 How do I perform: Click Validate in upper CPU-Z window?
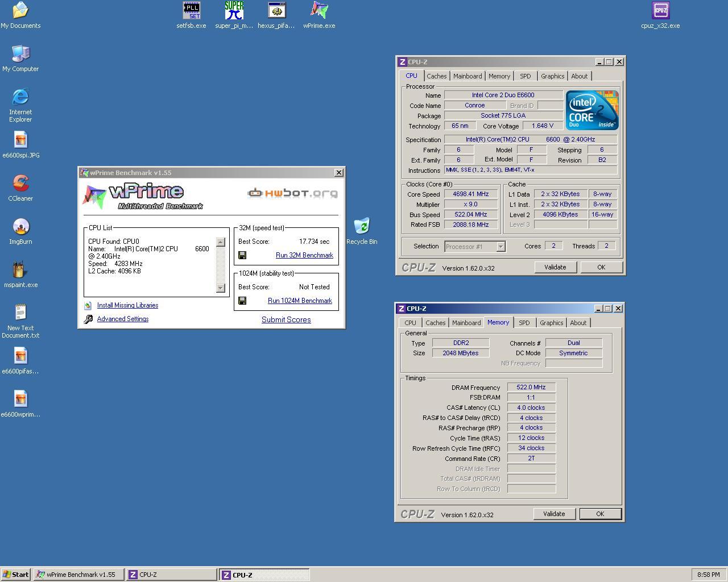point(555,267)
